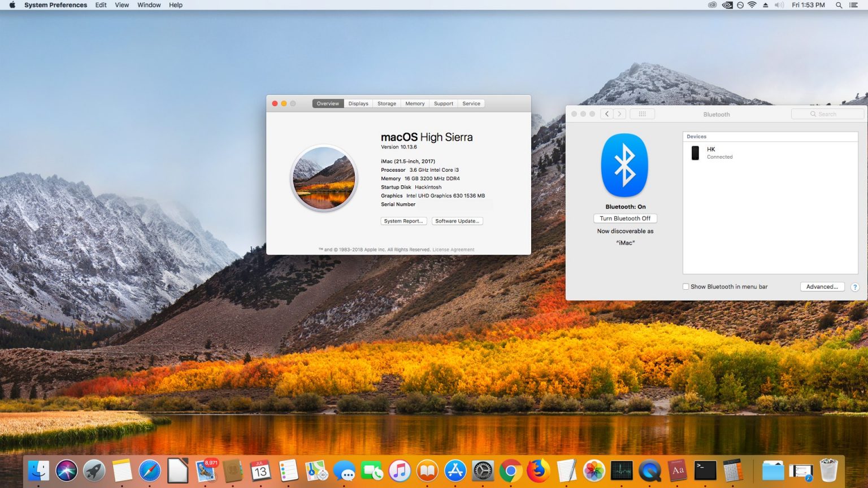Switch to Memory tab in About This Mac

[415, 104]
